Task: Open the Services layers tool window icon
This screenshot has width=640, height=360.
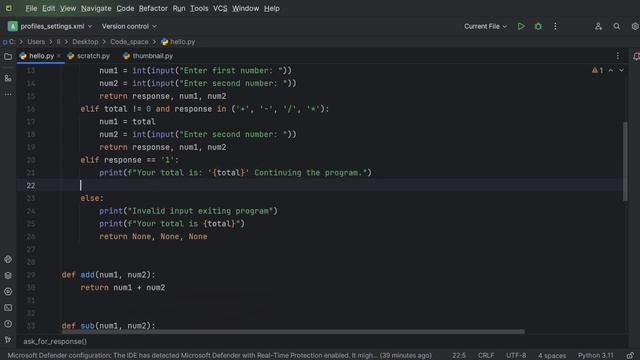Action: point(8,276)
